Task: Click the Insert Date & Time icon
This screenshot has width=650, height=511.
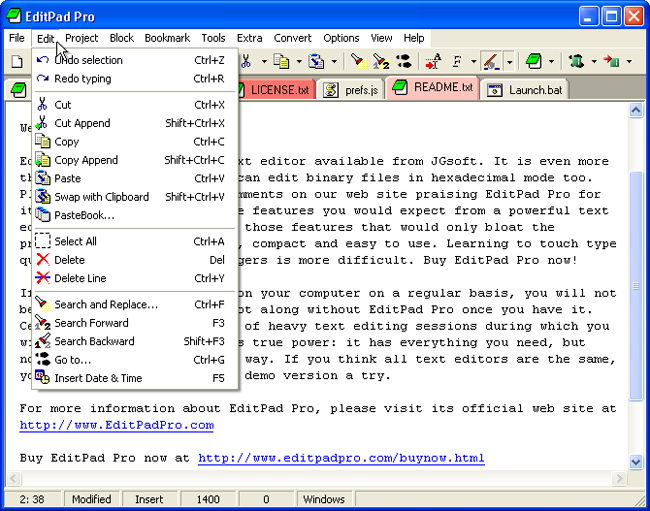Action: click(x=42, y=379)
